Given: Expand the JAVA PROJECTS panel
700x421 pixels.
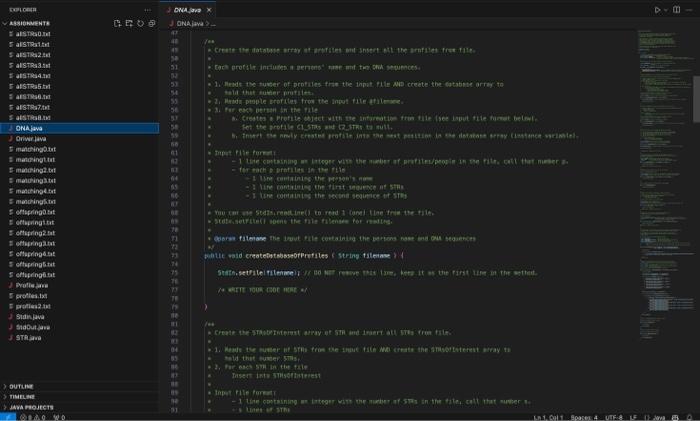Looking at the screenshot, I should [79, 408].
